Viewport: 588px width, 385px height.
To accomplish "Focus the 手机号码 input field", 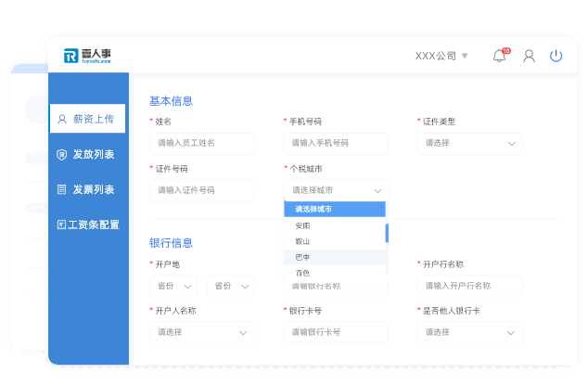I will [336, 144].
